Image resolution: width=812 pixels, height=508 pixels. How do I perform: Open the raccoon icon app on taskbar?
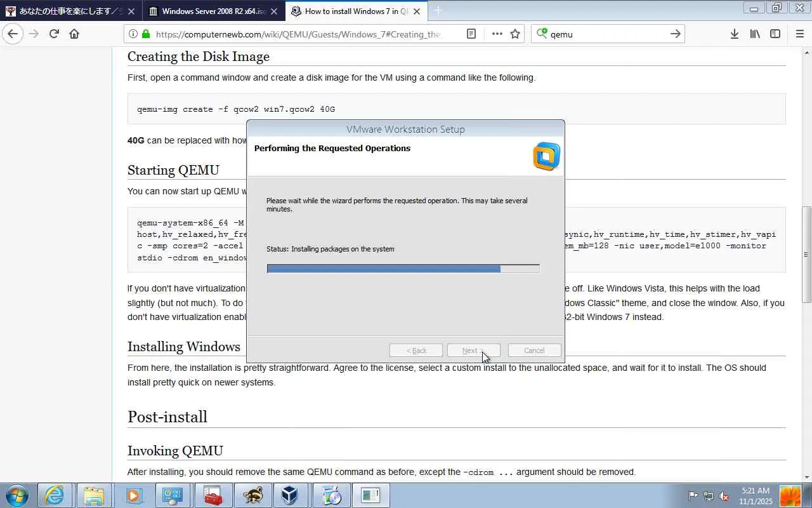pyautogui.click(x=252, y=495)
